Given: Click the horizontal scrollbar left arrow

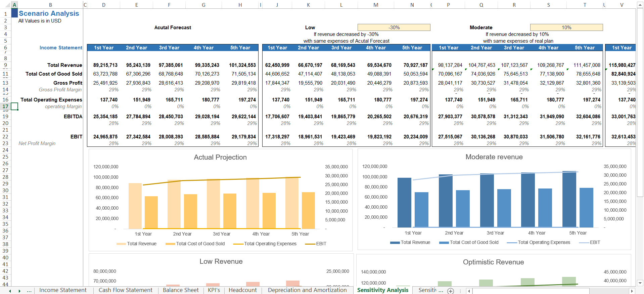Looking at the screenshot, I should 469,291.
